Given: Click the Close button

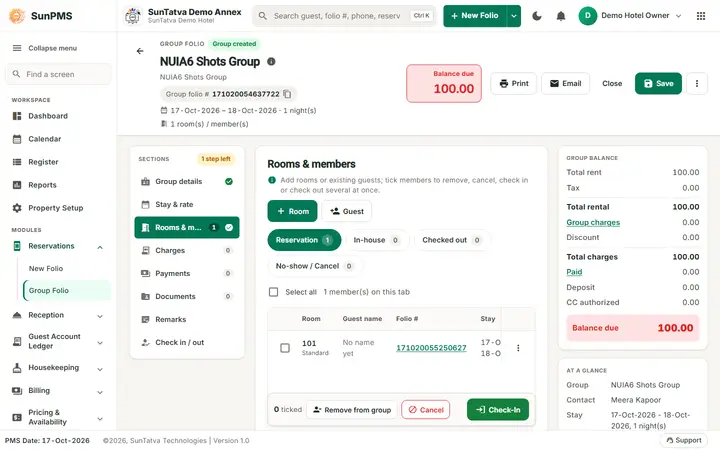Looking at the screenshot, I should click(612, 84).
